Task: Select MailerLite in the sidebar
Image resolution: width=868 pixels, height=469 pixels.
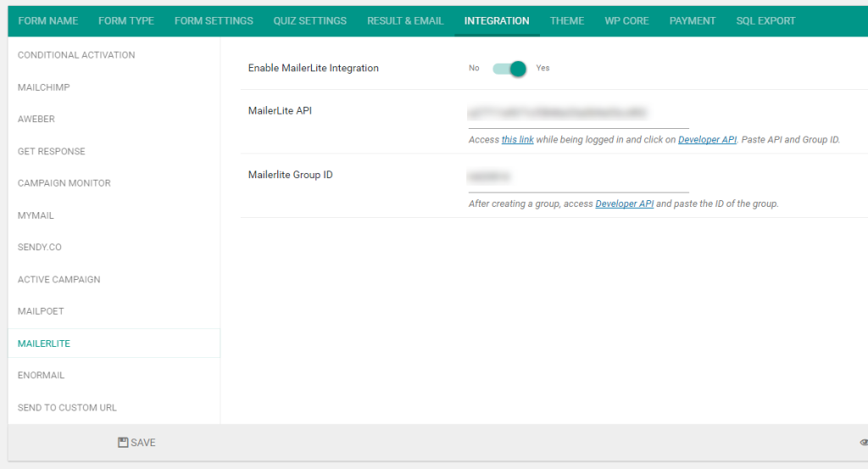Action: pos(114,343)
